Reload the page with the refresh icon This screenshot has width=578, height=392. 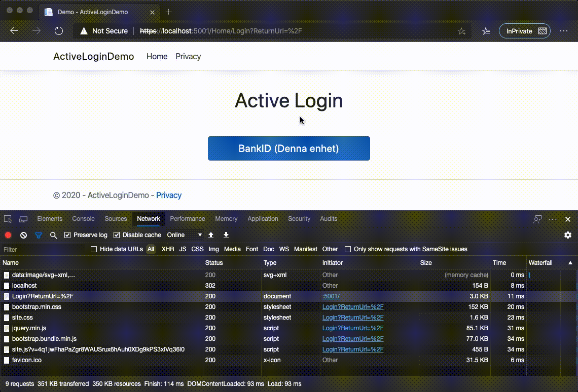point(59,31)
